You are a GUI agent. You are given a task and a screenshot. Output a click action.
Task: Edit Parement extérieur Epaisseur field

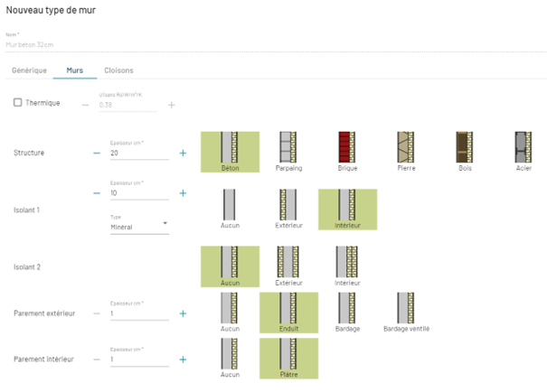139,313
